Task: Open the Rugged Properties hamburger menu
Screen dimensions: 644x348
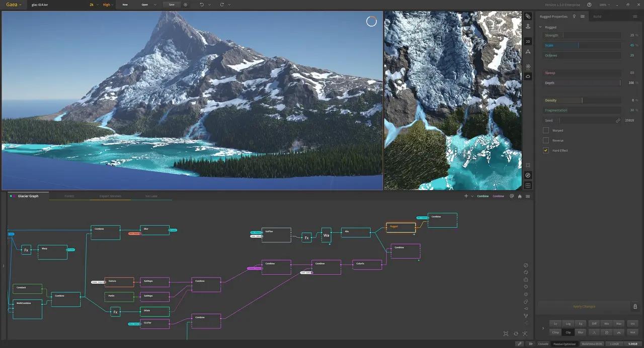Action: pyautogui.click(x=582, y=17)
